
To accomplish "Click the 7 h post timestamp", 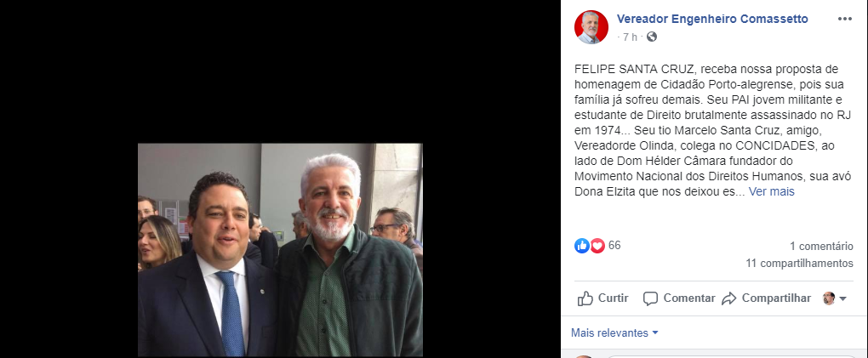I will [x=630, y=37].
